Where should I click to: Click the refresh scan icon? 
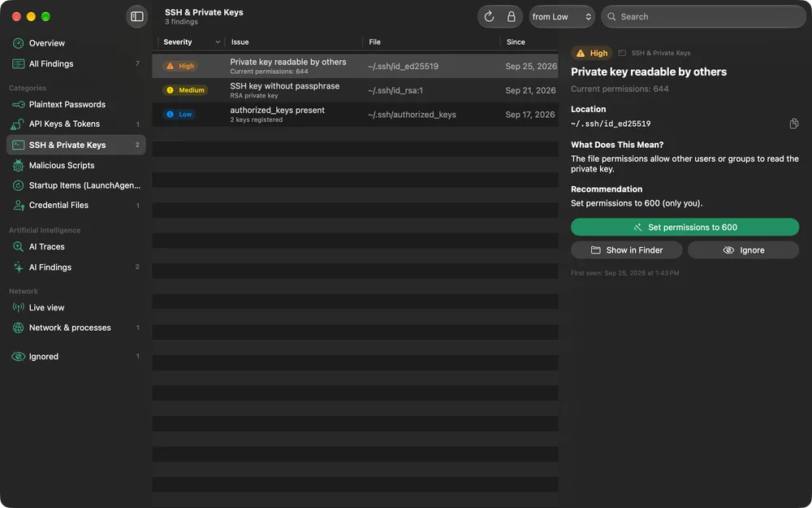tap(489, 16)
